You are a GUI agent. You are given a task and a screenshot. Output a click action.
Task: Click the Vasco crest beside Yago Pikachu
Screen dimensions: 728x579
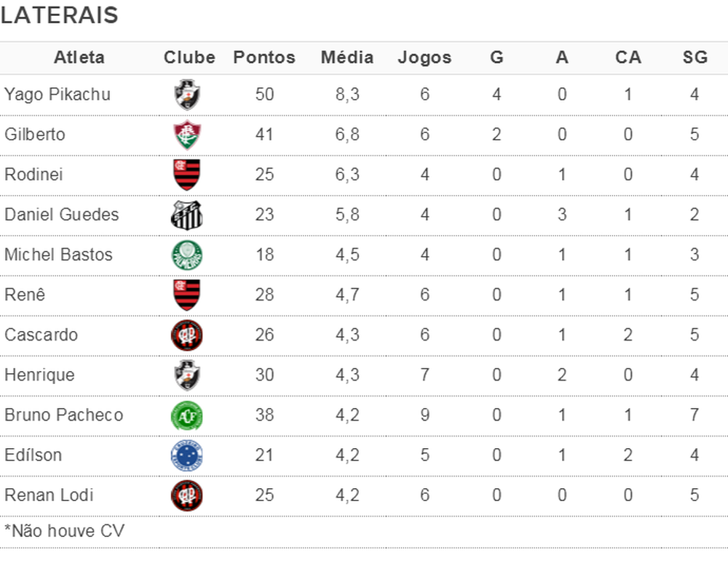(x=187, y=95)
